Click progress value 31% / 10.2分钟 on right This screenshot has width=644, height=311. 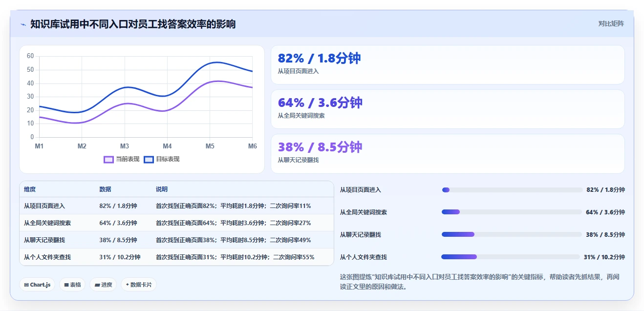(x=604, y=257)
